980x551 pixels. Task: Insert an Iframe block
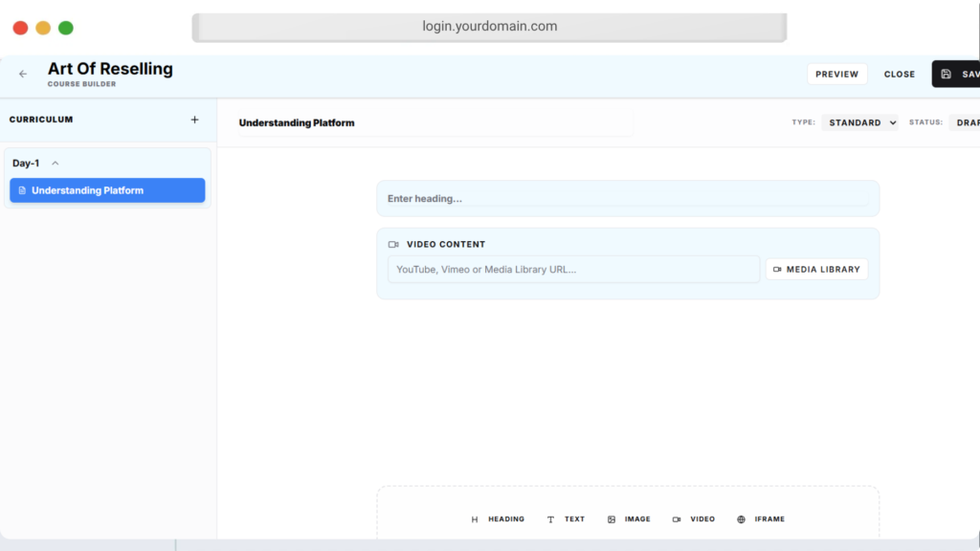(761, 519)
